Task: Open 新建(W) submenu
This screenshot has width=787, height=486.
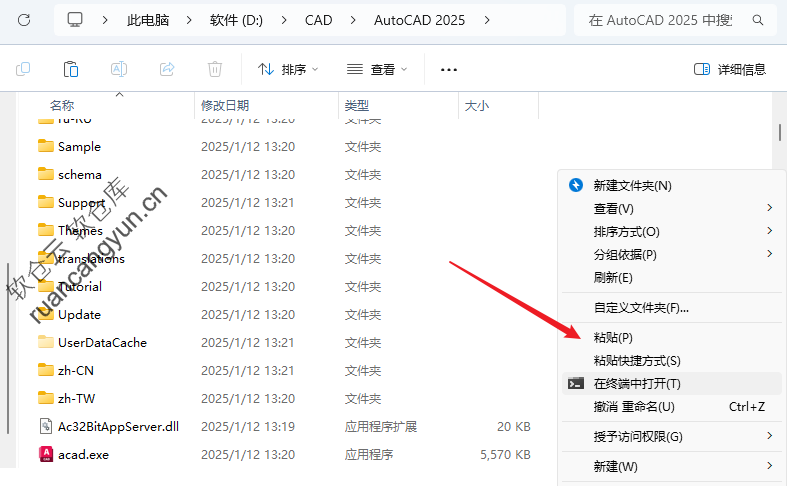Action: click(672, 466)
